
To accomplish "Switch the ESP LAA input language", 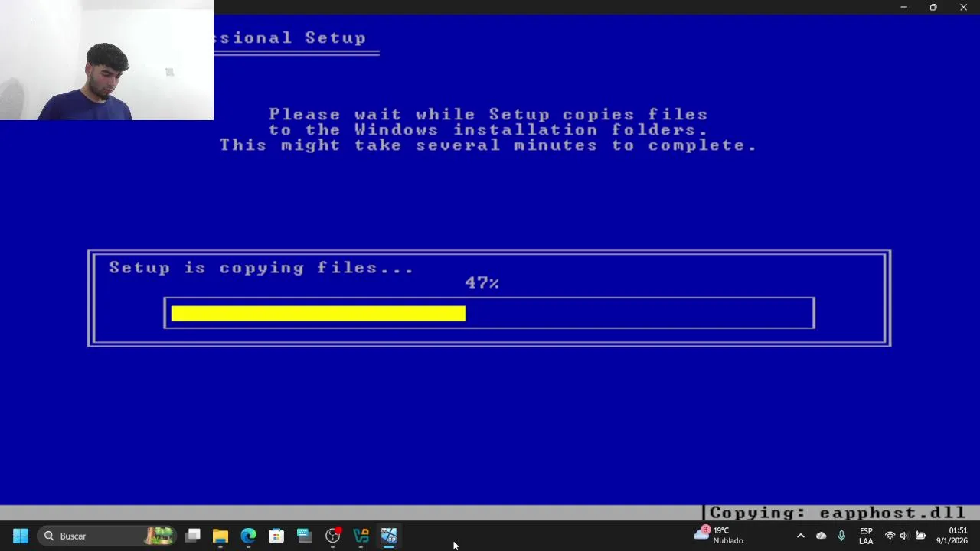I will [866, 536].
